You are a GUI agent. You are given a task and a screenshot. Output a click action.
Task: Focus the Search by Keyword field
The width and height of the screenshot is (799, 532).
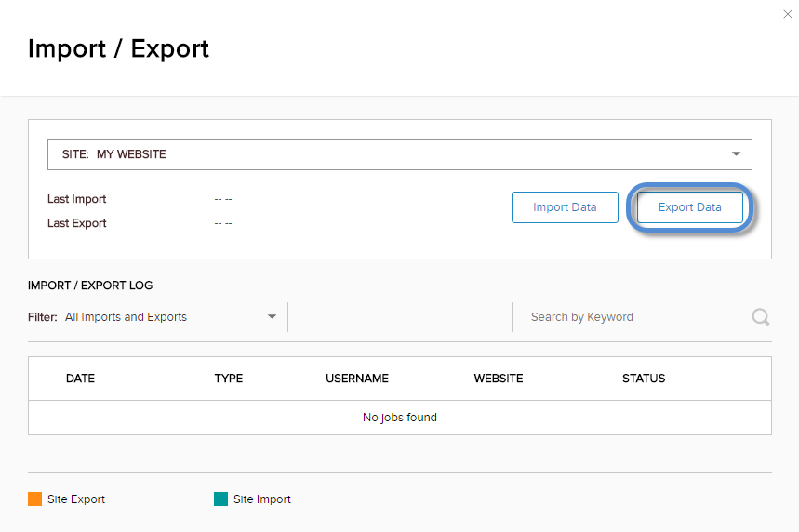(633, 317)
